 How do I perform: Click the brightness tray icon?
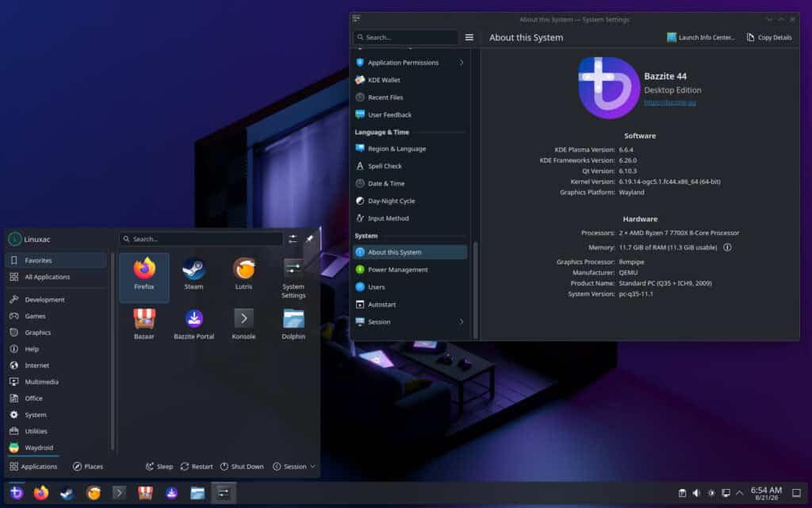pos(711,493)
